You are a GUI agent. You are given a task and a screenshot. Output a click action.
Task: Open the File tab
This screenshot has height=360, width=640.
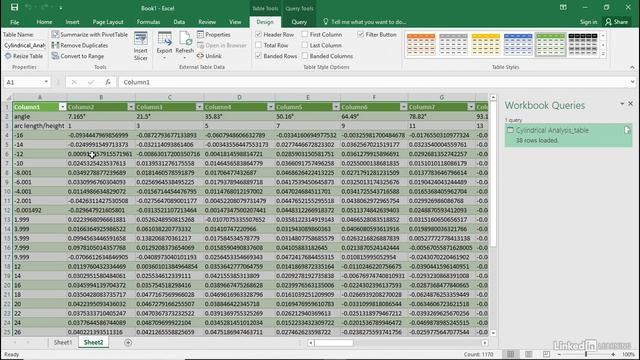[x=15, y=22]
